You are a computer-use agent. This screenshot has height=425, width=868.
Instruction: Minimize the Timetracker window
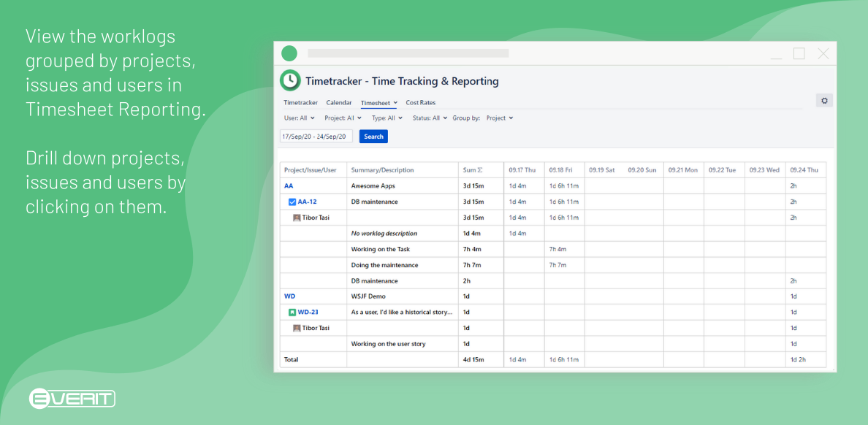click(776, 58)
